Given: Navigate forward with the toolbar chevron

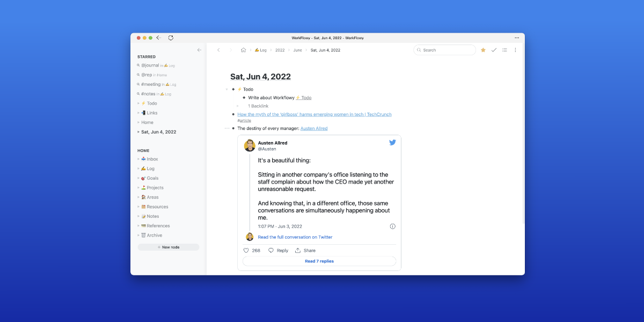Looking at the screenshot, I should [231, 50].
